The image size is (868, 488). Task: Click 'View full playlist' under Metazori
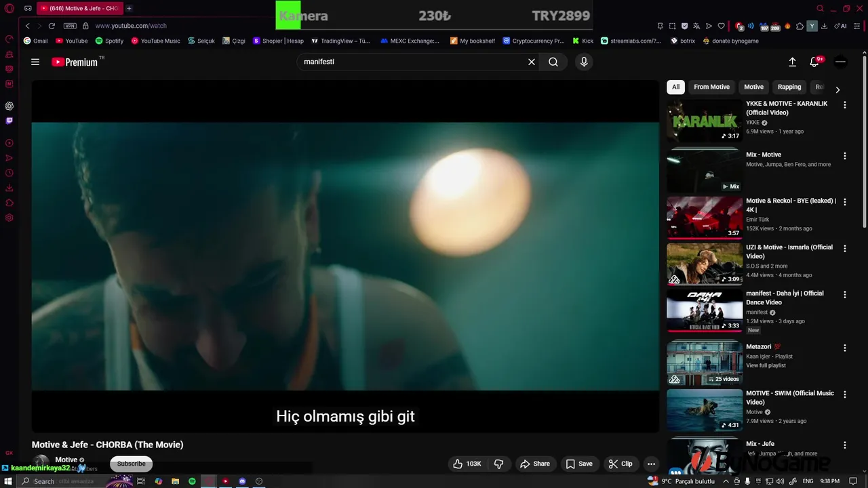point(766,365)
